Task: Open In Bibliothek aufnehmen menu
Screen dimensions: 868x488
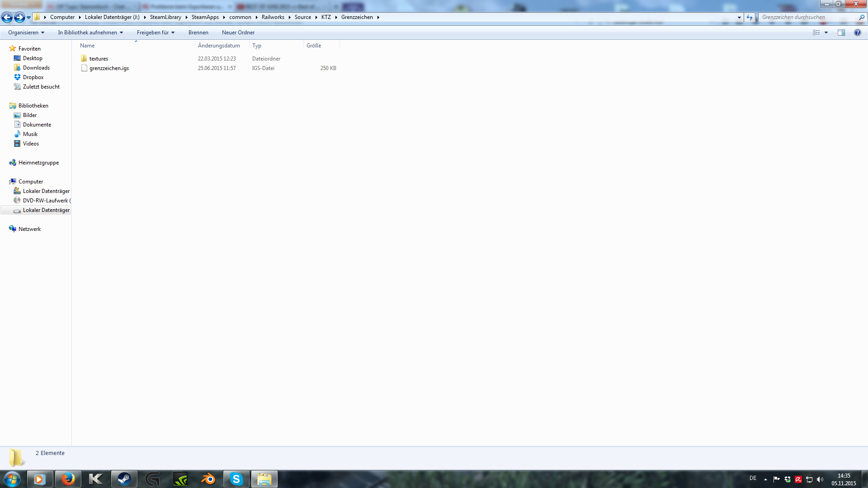Action: (90, 33)
